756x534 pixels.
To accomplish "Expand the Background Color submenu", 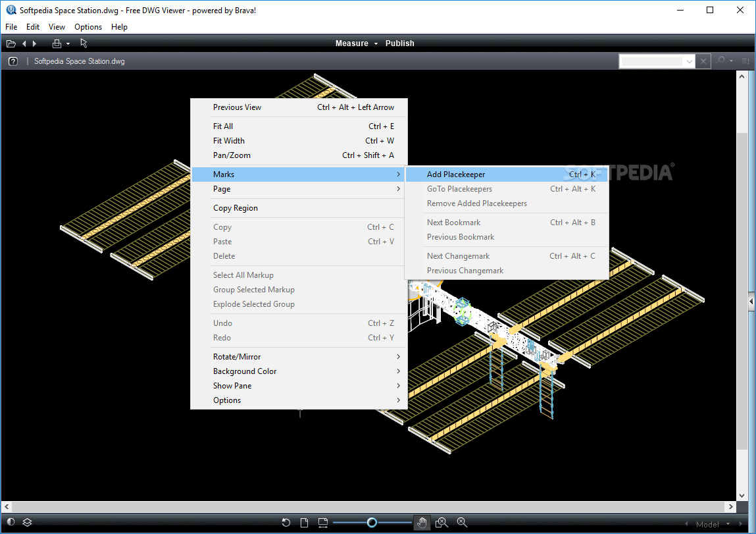I will click(x=299, y=371).
